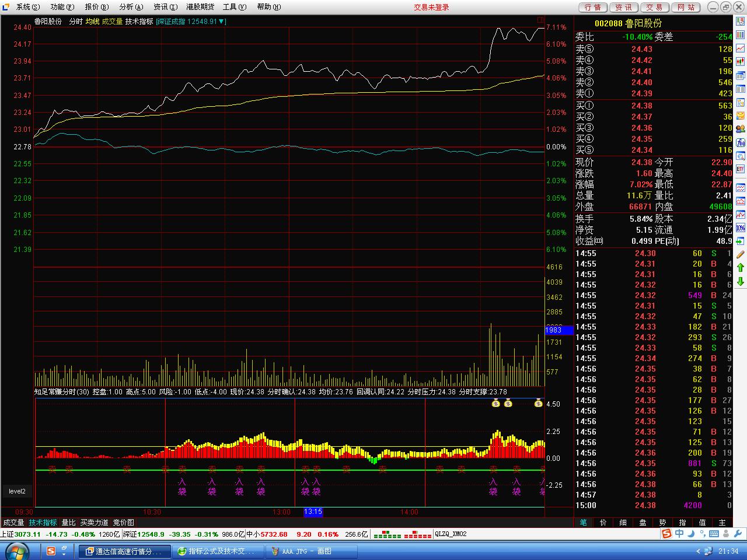The width and height of the screenshot is (747, 560).
Task: Select the 技术指标 tab below the chart
Action: pyautogui.click(x=43, y=523)
